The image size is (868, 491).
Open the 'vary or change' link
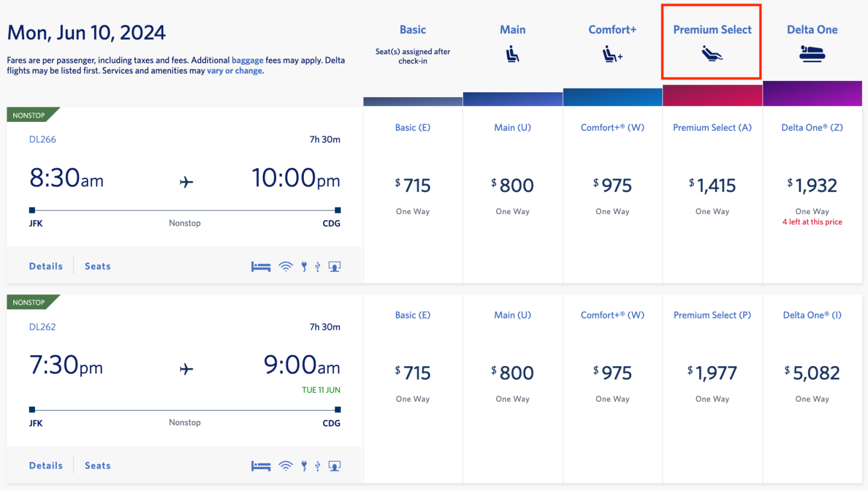pos(235,71)
